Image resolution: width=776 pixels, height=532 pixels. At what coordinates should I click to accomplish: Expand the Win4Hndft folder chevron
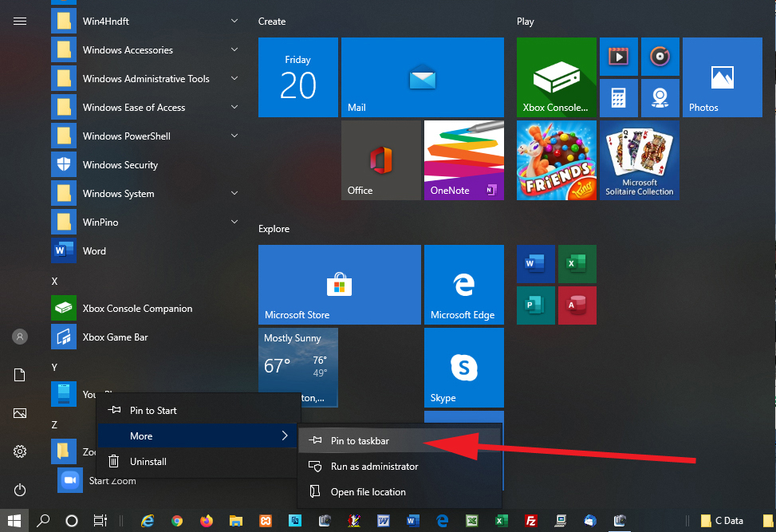(x=234, y=21)
